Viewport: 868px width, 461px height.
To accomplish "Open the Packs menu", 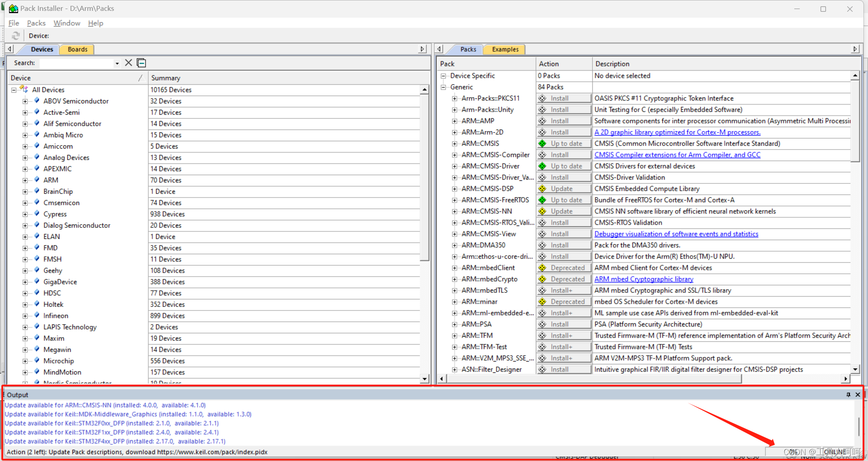I will pos(36,23).
